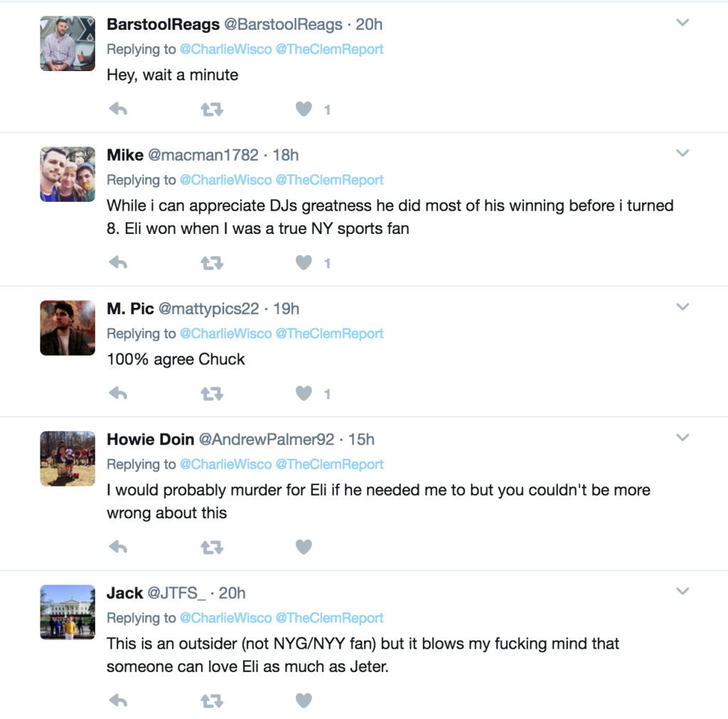Image resolution: width=728 pixels, height=719 pixels.
Task: Like M. Pic's "100% agree Chuck" tweet
Action: click(304, 393)
